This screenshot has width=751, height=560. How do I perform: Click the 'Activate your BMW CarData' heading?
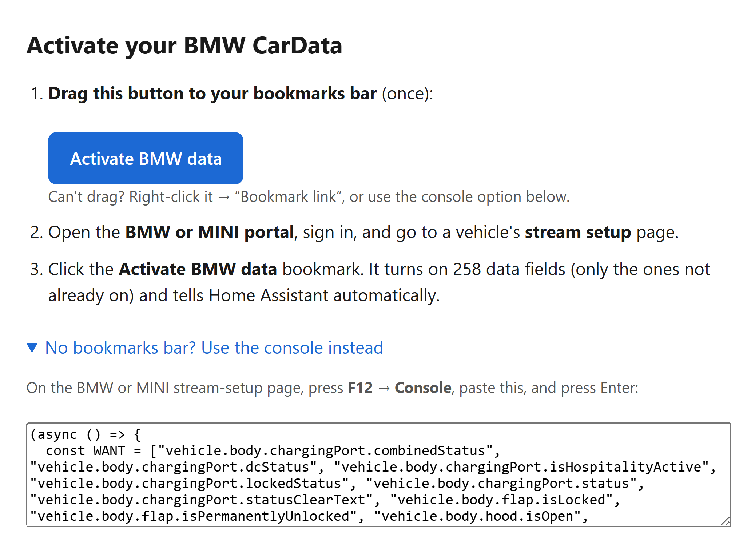coord(184,45)
